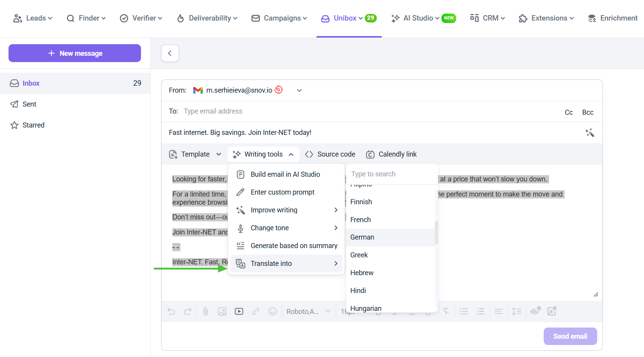Click the undo icon in editor toolbar
Screen dimensions: 644x357
point(171,311)
